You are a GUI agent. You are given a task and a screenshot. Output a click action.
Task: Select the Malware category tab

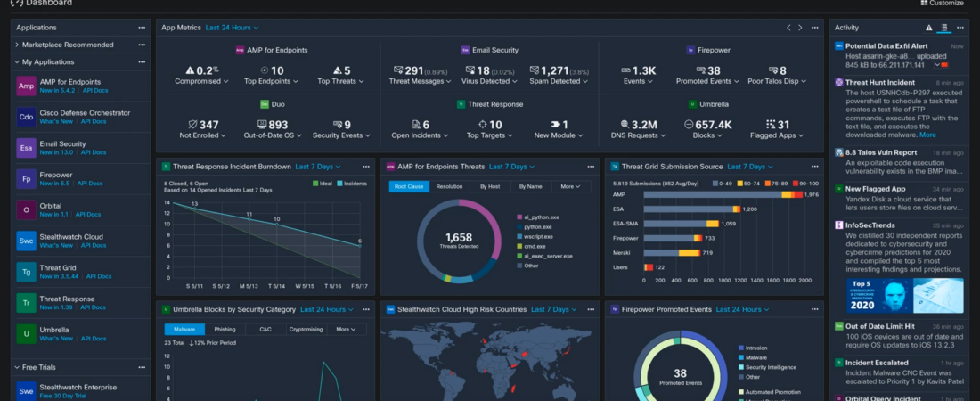pyautogui.click(x=184, y=329)
